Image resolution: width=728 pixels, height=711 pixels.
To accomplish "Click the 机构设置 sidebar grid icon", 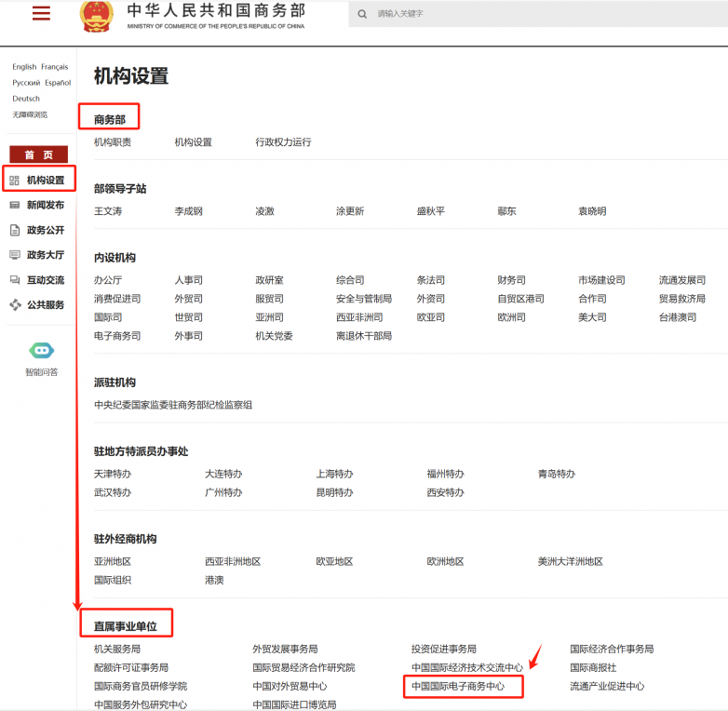I will tap(14, 180).
